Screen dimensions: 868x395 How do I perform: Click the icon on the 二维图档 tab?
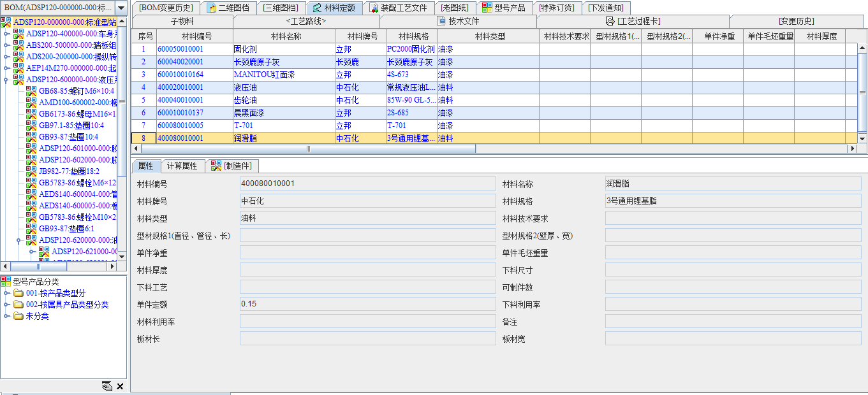tap(213, 8)
